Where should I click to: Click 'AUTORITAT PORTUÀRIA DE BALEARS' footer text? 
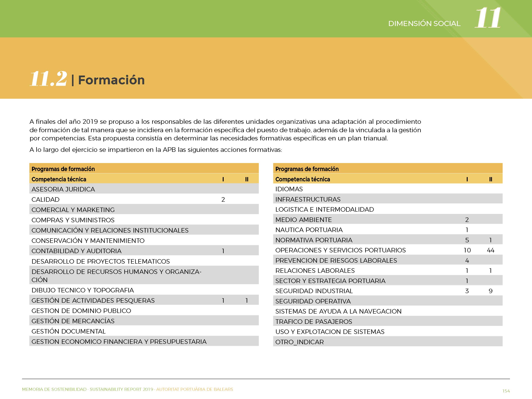coord(195,389)
